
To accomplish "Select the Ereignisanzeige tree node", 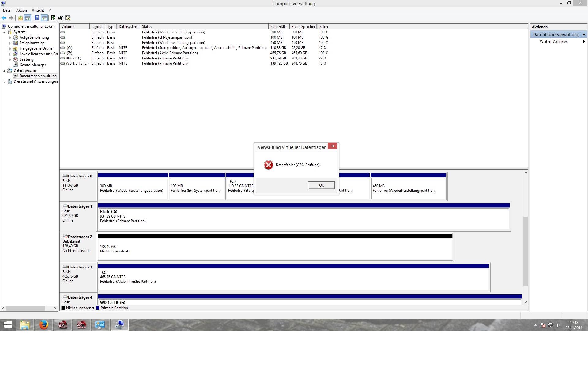I will [32, 43].
